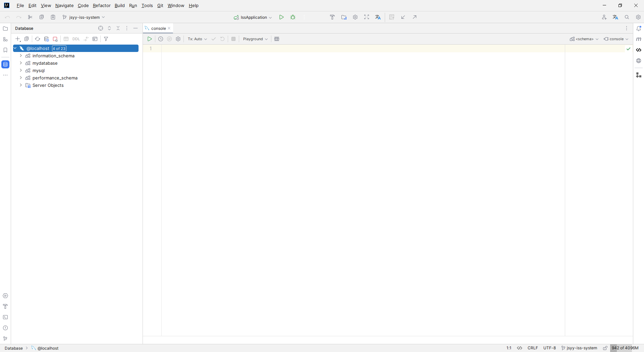Viewport: 644px width, 352px height.
Task: Click line 1 of the console editor
Action: coord(335,49)
